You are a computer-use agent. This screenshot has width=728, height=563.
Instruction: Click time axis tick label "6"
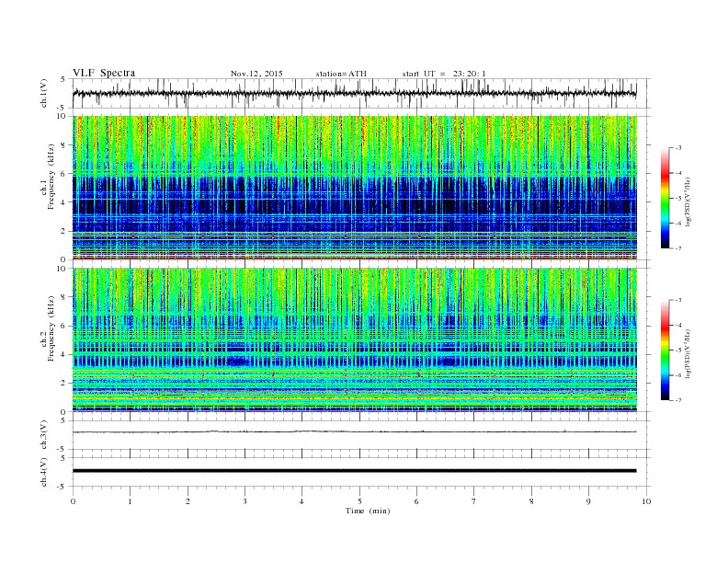tap(417, 501)
